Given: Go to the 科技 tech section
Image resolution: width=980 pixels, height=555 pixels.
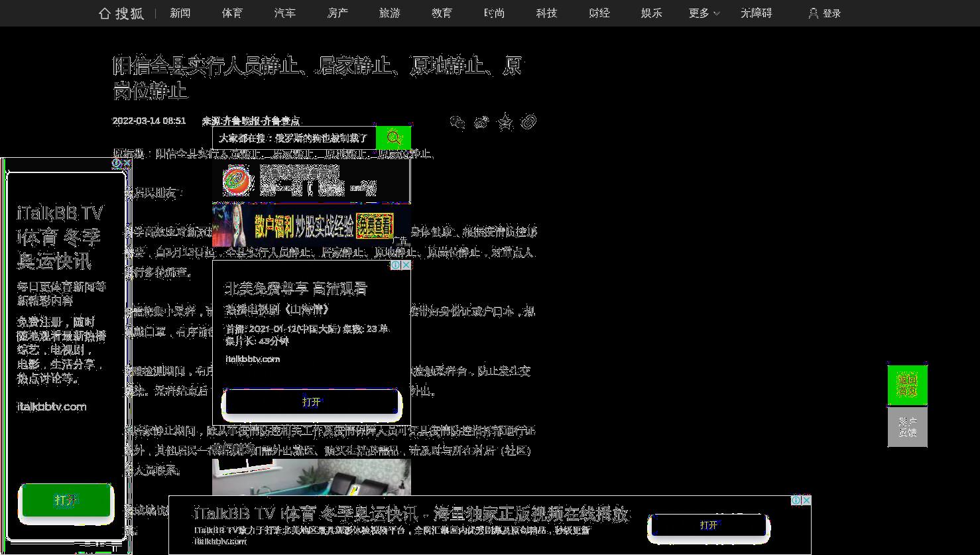Looking at the screenshot, I should tap(546, 13).
